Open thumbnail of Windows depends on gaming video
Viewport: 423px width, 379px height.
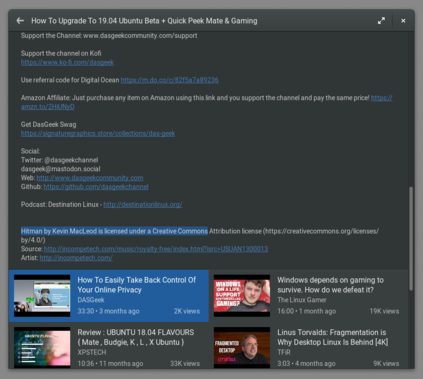242,296
